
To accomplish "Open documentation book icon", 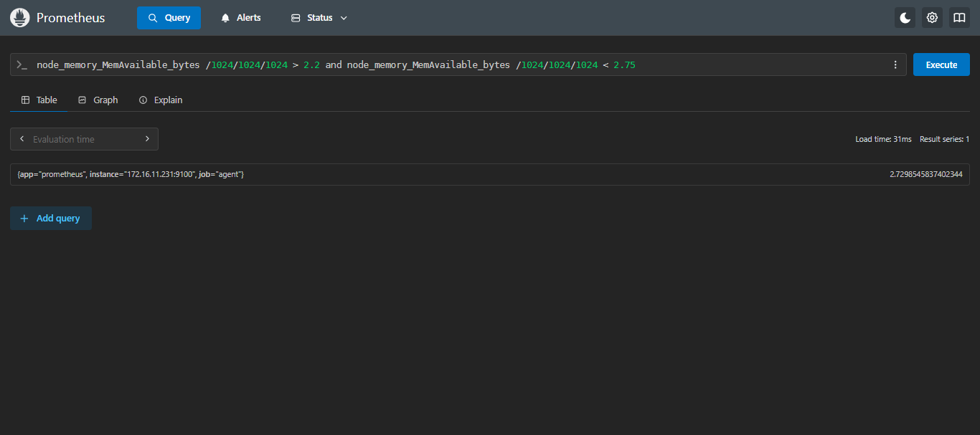I will click(959, 18).
